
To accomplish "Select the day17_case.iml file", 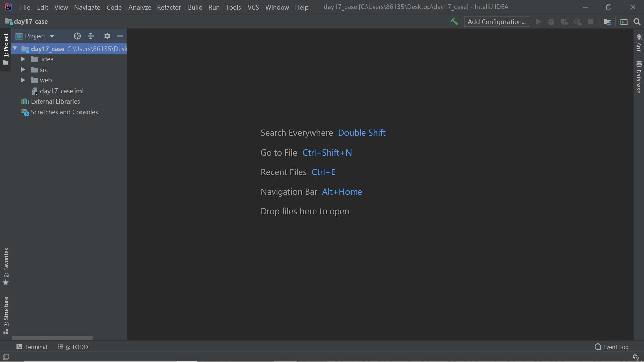I will click(61, 91).
